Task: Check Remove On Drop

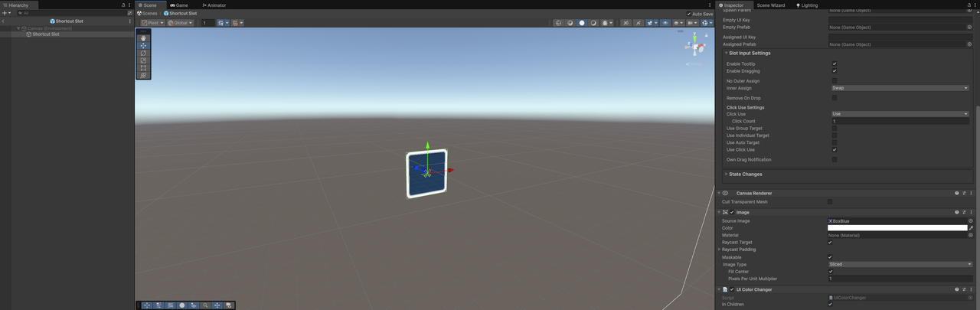Action: pyautogui.click(x=834, y=98)
